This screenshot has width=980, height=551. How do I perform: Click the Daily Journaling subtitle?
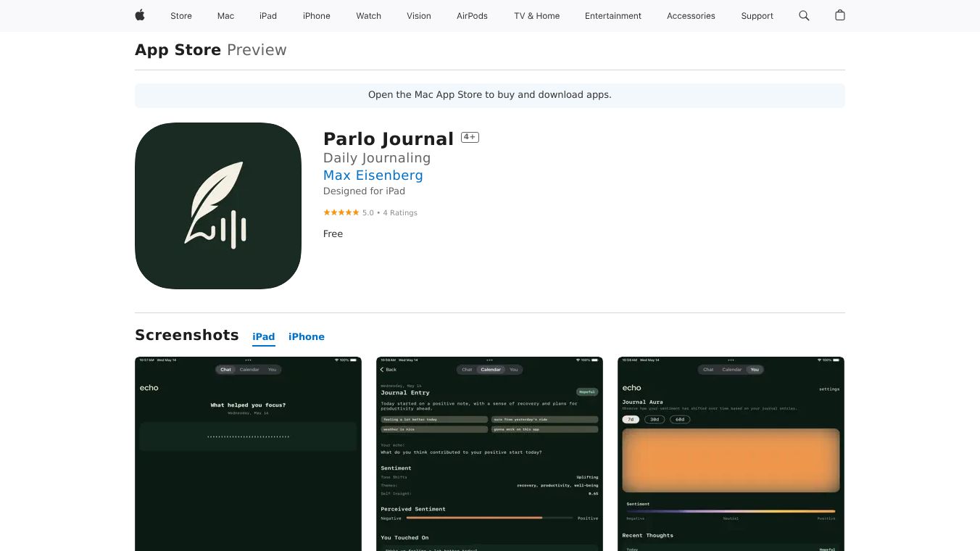[377, 158]
